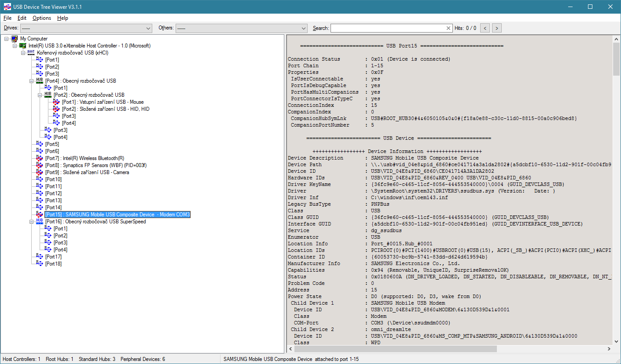Image resolution: width=621 pixels, height=364 pixels.
Task: Click the SuperSpeed port icon beside Port14
Action: (x=40, y=207)
